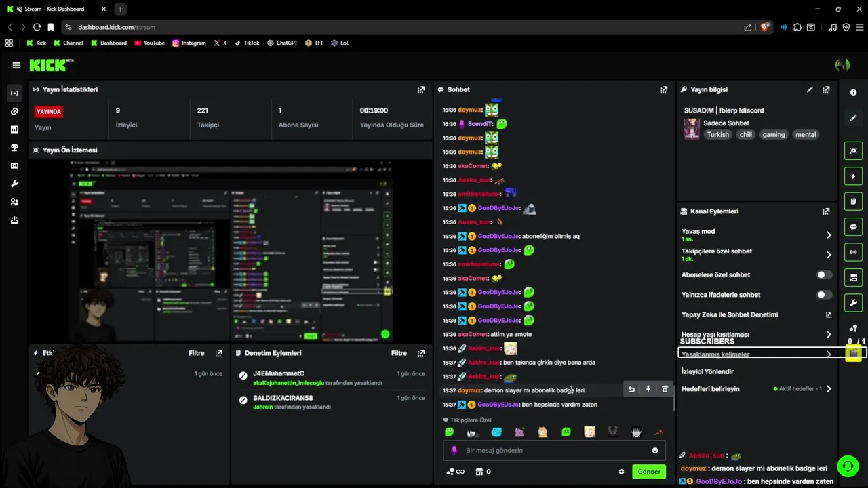Click the stream preview thumbnail

231,251
